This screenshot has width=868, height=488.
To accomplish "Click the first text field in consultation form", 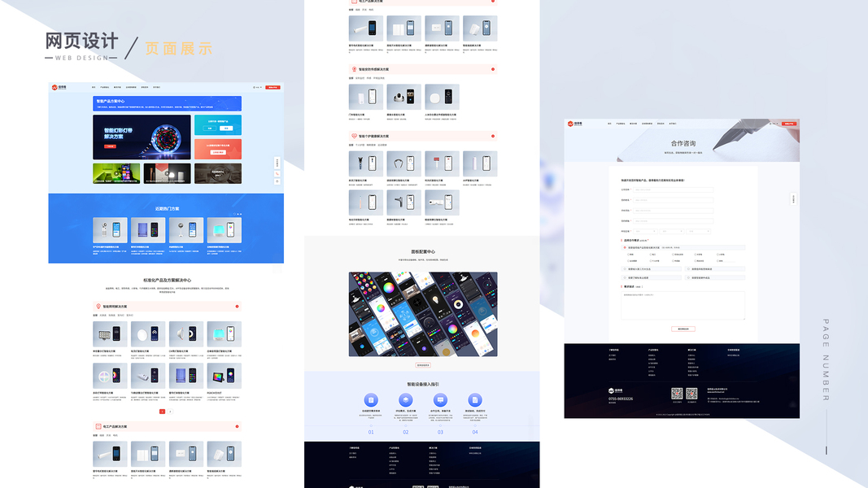I will 673,190.
